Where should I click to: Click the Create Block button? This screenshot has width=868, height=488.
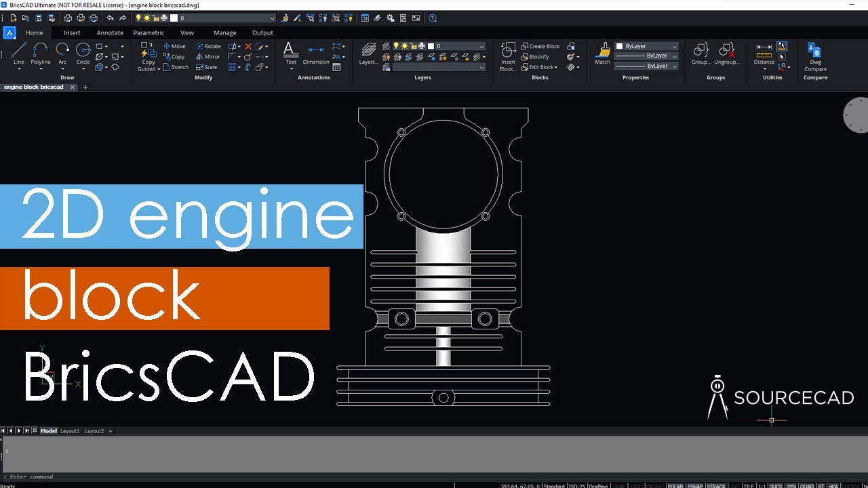coord(540,46)
